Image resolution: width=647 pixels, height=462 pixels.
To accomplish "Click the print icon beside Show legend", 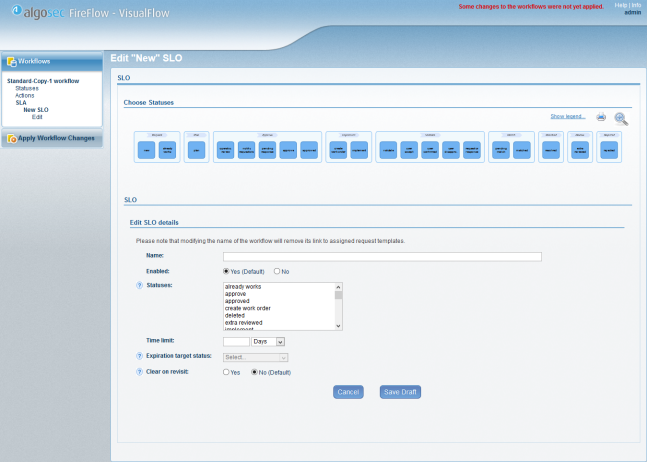I will [602, 117].
